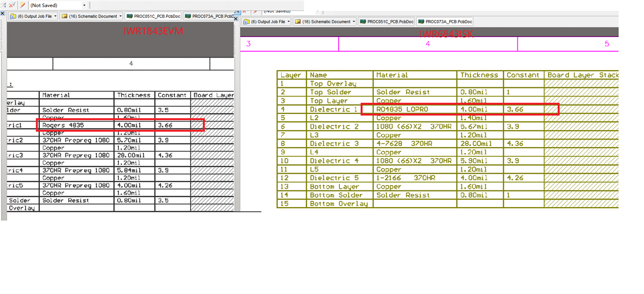Click the 'Dielectric 1' name cell

click(340, 109)
